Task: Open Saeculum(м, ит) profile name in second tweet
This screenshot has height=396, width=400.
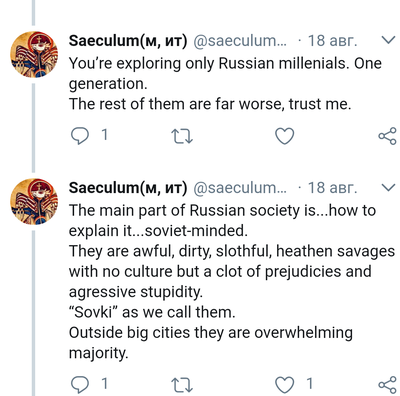Action: 128,188
